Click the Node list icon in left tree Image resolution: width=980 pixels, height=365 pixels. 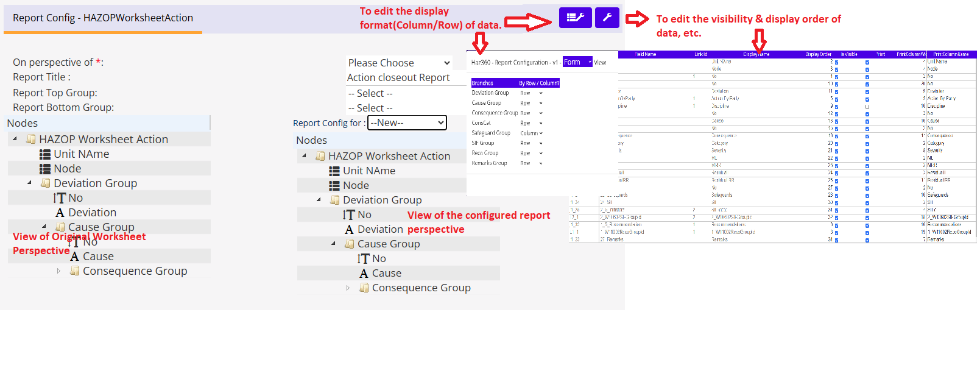[44, 169]
